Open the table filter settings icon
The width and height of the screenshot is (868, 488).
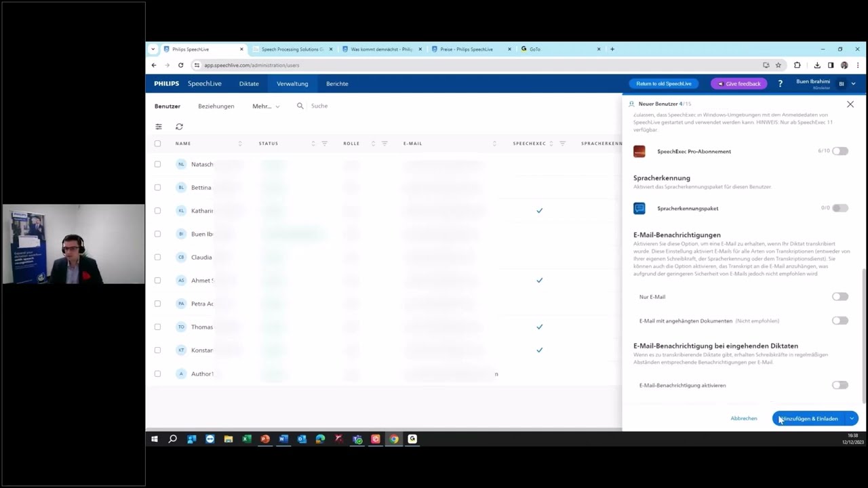[159, 127]
